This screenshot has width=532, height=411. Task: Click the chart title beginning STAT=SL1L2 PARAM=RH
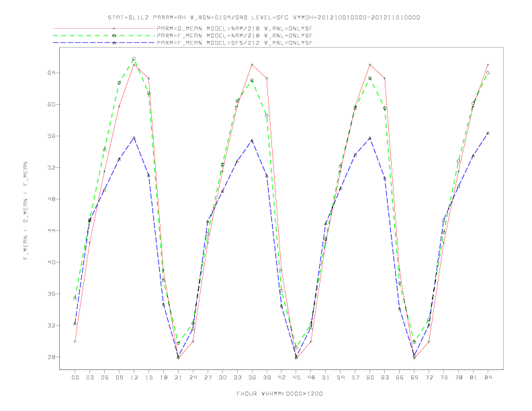(264, 17)
